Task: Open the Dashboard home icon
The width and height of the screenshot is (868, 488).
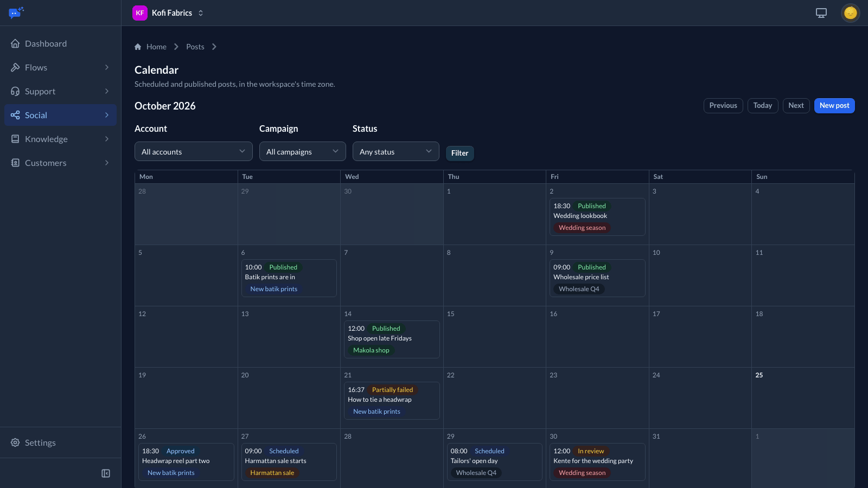Action: (15, 43)
